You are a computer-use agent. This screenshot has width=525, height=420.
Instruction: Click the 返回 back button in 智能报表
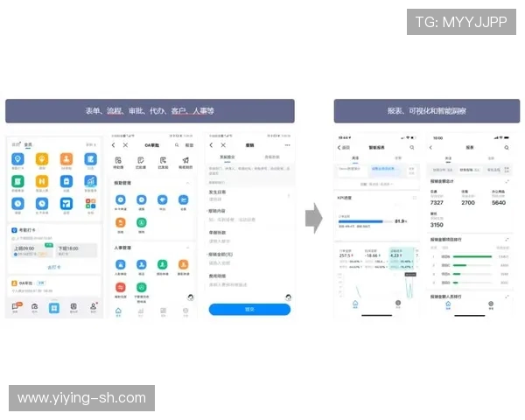tap(344, 147)
